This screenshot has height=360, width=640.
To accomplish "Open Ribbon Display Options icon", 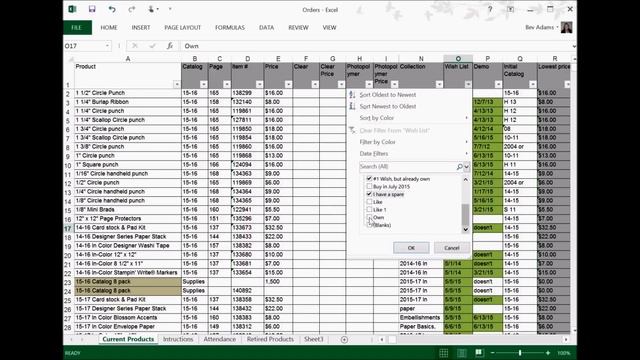I will coord(510,9).
